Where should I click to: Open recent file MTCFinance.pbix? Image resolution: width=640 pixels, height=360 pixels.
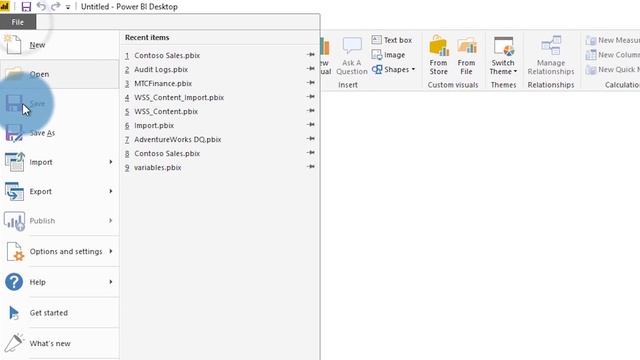163,83
